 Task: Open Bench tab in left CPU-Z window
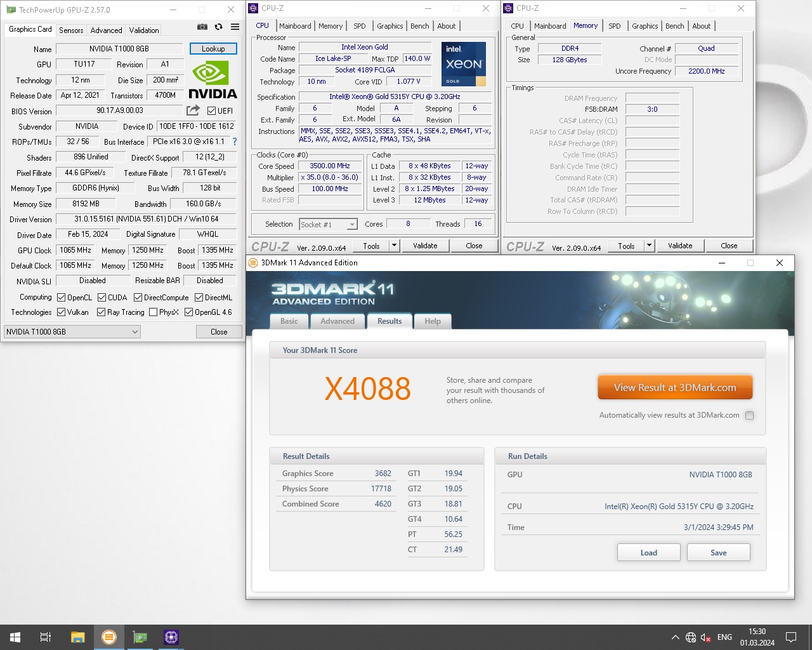tap(420, 26)
